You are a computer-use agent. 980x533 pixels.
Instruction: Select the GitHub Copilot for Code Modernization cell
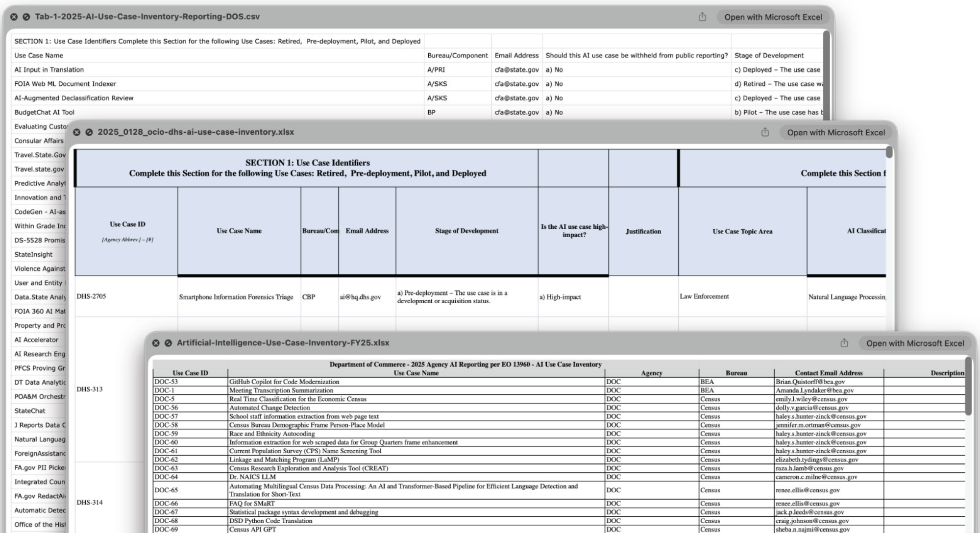click(x=284, y=382)
